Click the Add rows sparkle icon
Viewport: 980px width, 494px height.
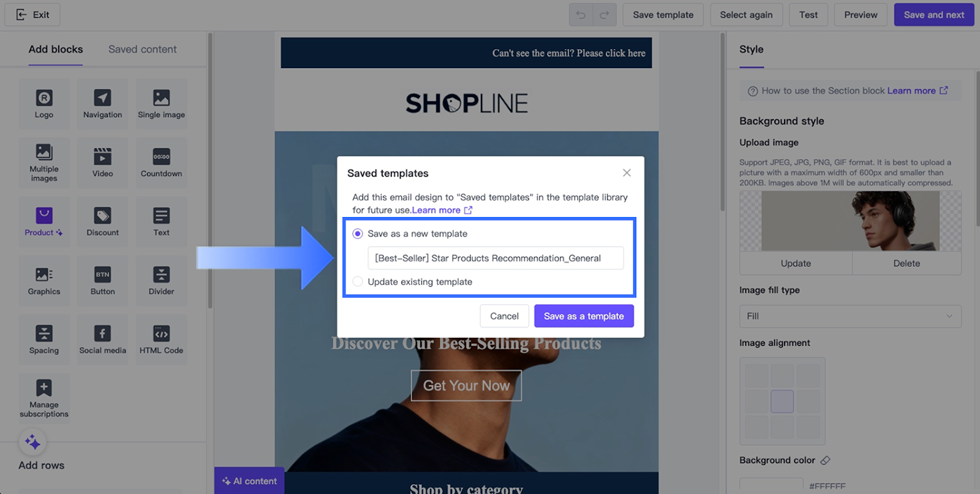point(32,442)
